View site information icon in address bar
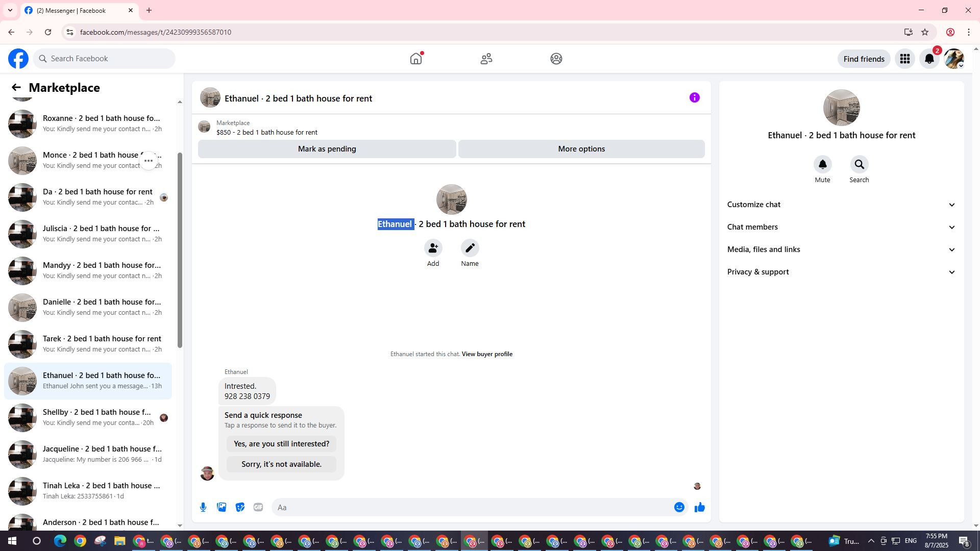This screenshot has width=980, height=551. coord(70,32)
